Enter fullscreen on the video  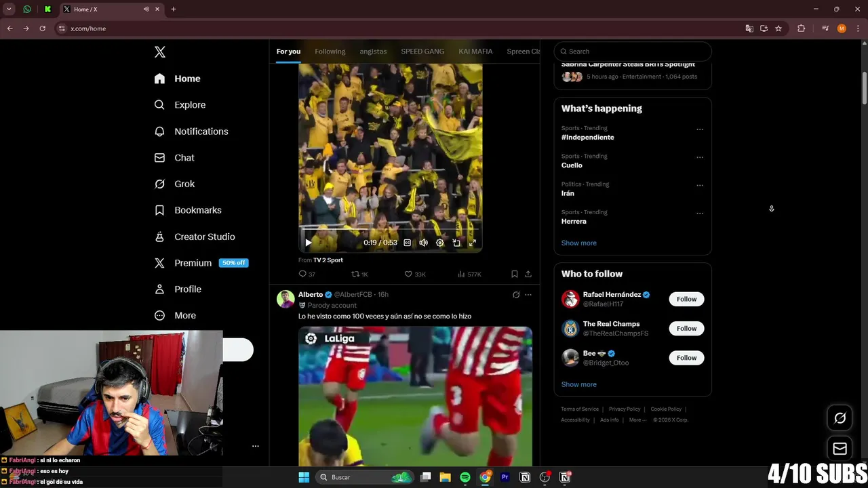pyautogui.click(x=473, y=243)
